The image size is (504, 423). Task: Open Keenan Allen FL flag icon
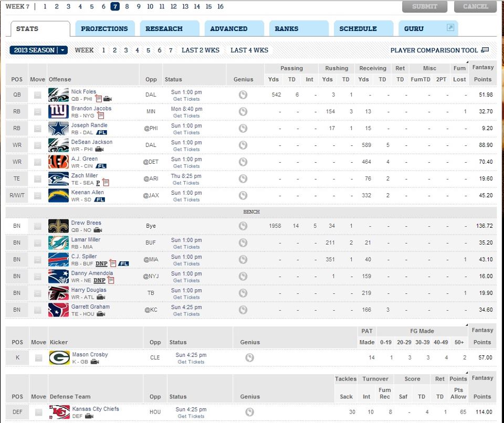[x=99, y=199]
